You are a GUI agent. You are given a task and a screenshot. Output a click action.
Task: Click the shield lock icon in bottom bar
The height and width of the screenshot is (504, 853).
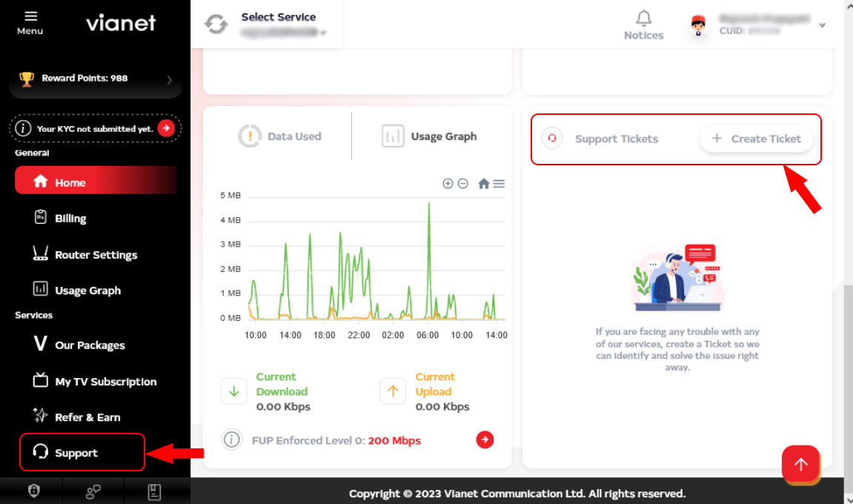(33, 491)
